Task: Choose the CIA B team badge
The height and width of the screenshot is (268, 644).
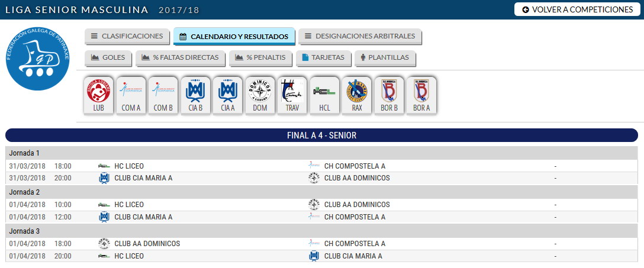Action: click(195, 95)
